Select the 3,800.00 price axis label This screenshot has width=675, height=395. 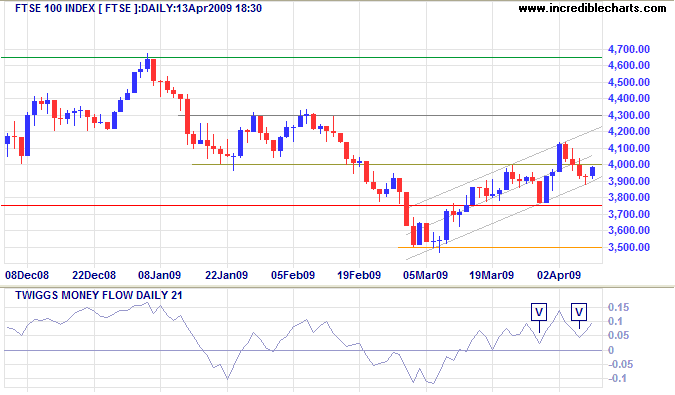click(x=629, y=198)
